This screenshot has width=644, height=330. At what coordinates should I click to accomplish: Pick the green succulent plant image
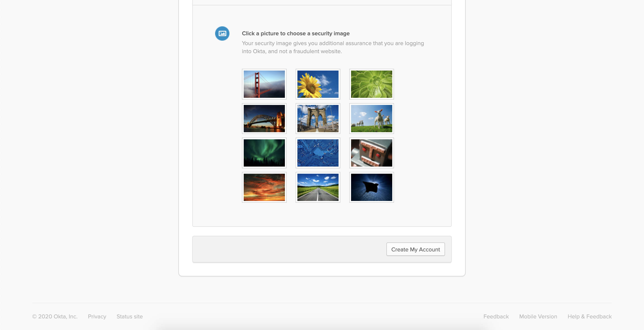pyautogui.click(x=371, y=84)
